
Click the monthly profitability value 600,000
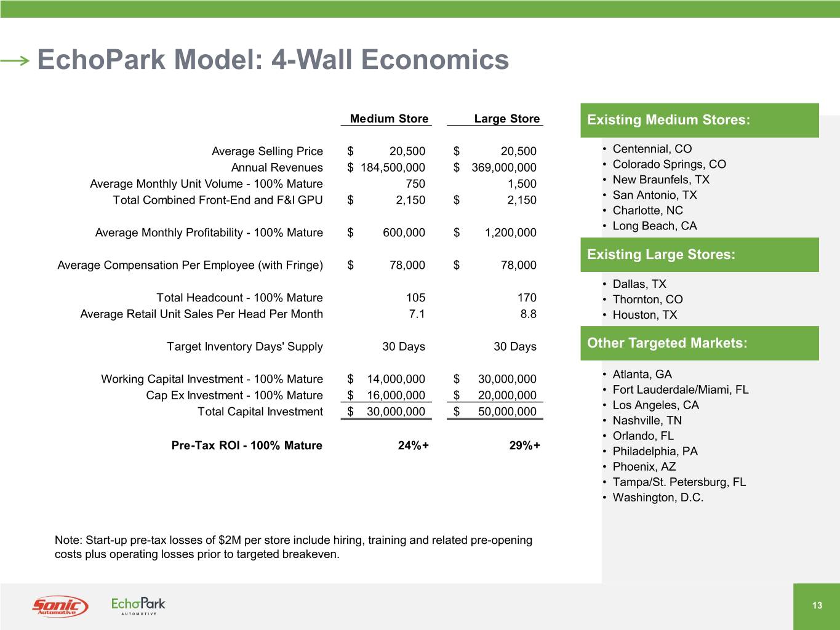[x=404, y=233]
